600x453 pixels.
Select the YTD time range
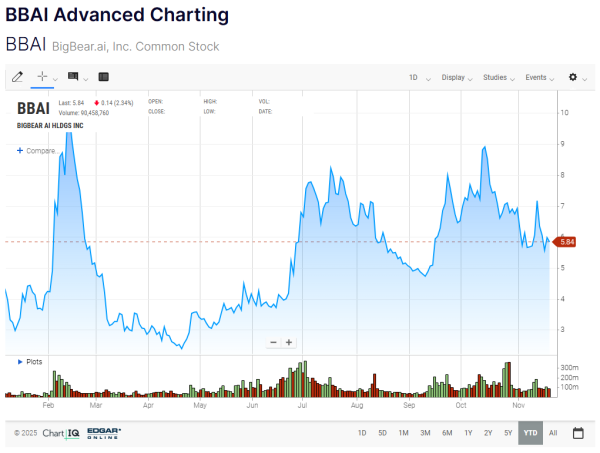tap(530, 433)
